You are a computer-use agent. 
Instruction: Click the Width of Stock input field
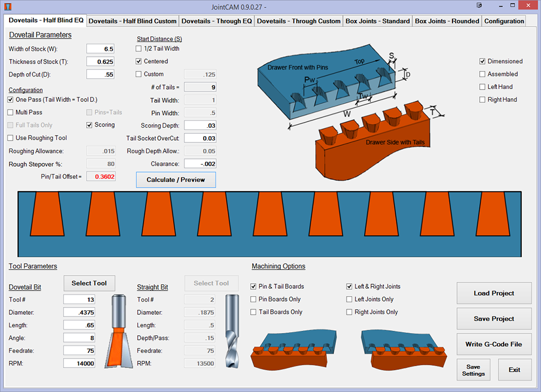point(100,49)
